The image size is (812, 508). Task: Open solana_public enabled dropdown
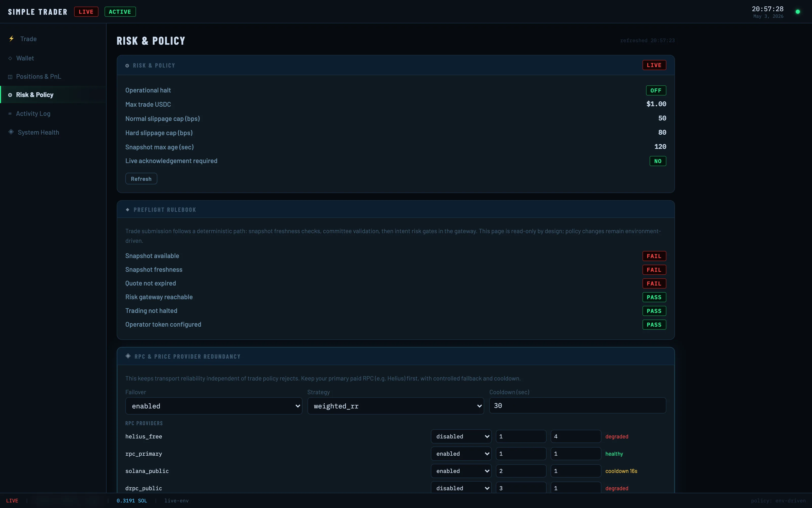click(461, 471)
